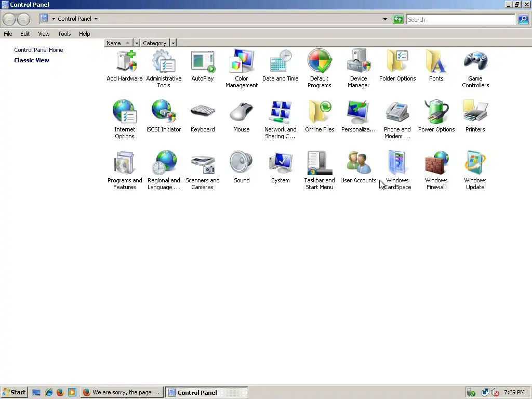Image resolution: width=532 pixels, height=399 pixels.
Task: Click the Control Panel taskbar button
Action: pos(207,393)
